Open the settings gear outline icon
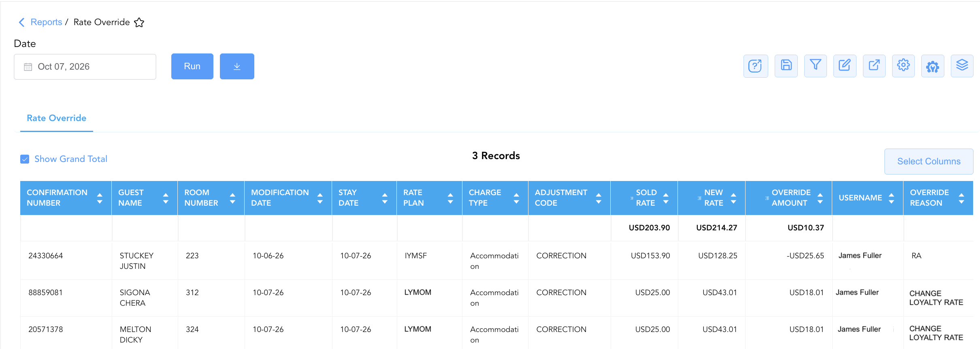The image size is (980, 349). coord(903,66)
